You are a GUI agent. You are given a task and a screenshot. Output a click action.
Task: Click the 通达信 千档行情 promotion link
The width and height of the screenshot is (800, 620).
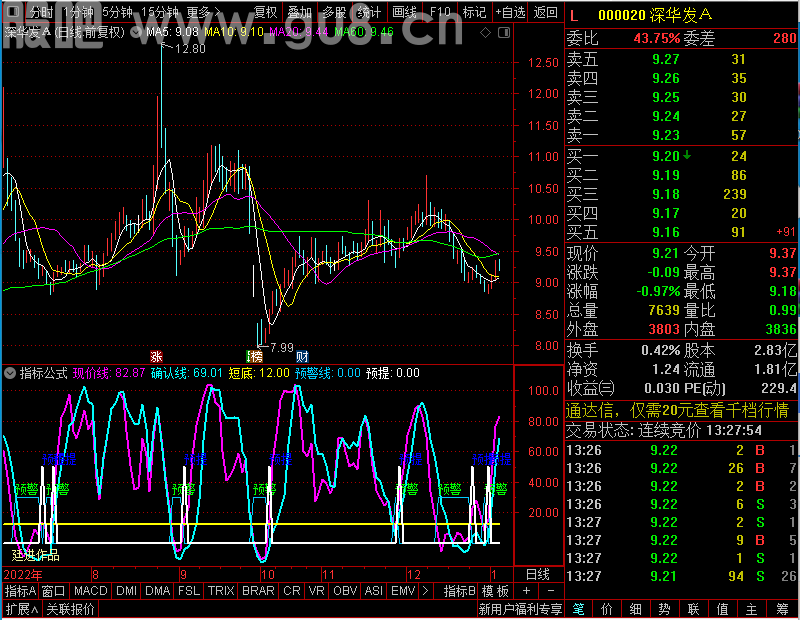(677, 410)
